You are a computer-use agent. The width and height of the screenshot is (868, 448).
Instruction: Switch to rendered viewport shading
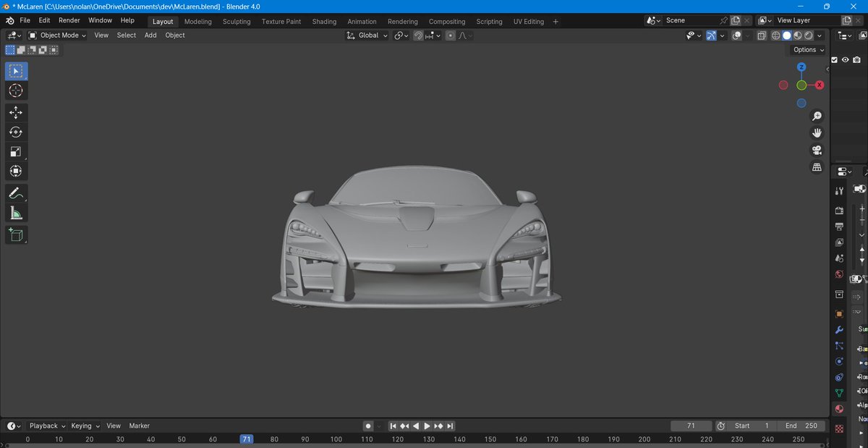pos(809,35)
